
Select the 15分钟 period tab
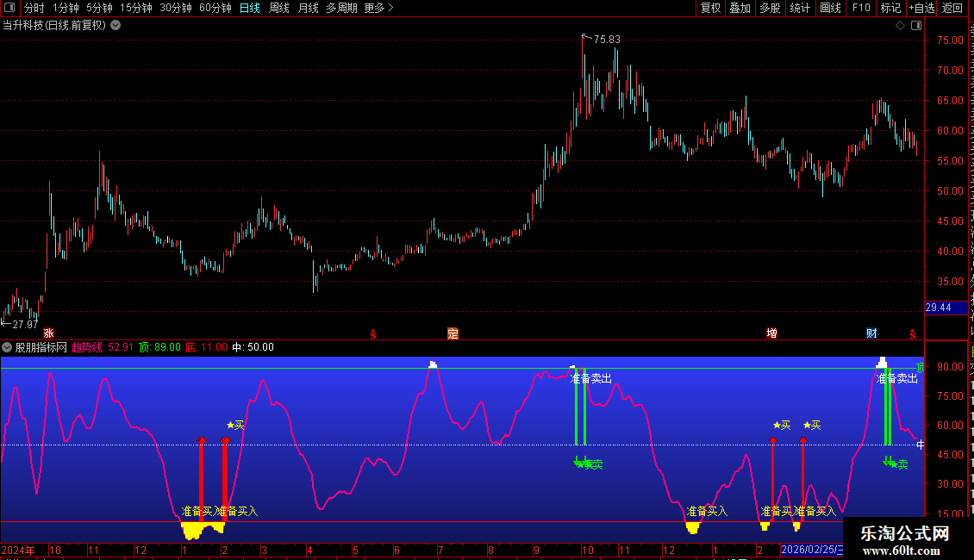[x=136, y=8]
